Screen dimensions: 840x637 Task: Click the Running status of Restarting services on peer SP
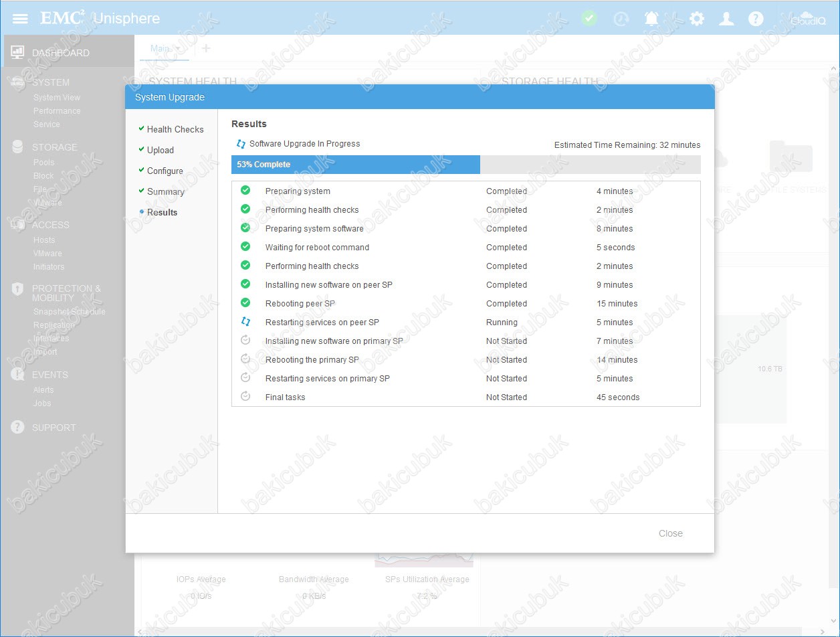point(502,323)
